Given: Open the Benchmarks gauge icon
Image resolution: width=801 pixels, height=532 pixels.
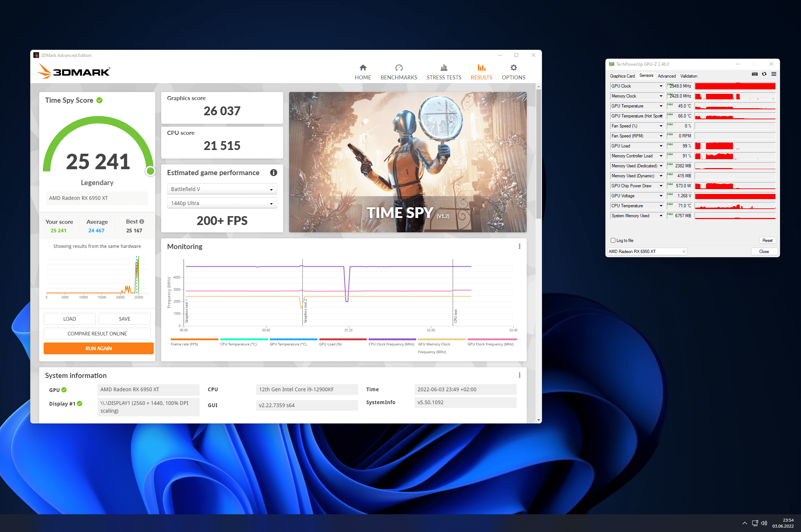Looking at the screenshot, I should [x=398, y=68].
